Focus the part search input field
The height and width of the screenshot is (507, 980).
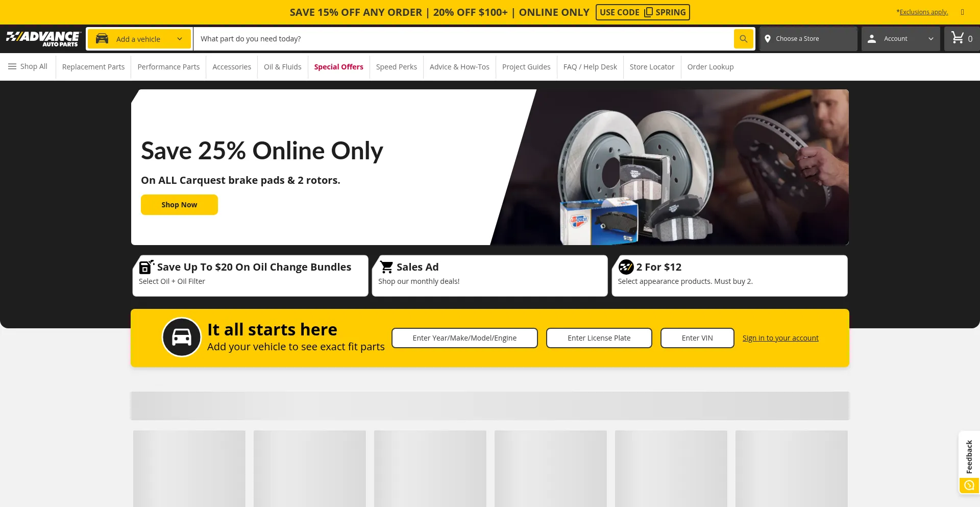(463, 39)
